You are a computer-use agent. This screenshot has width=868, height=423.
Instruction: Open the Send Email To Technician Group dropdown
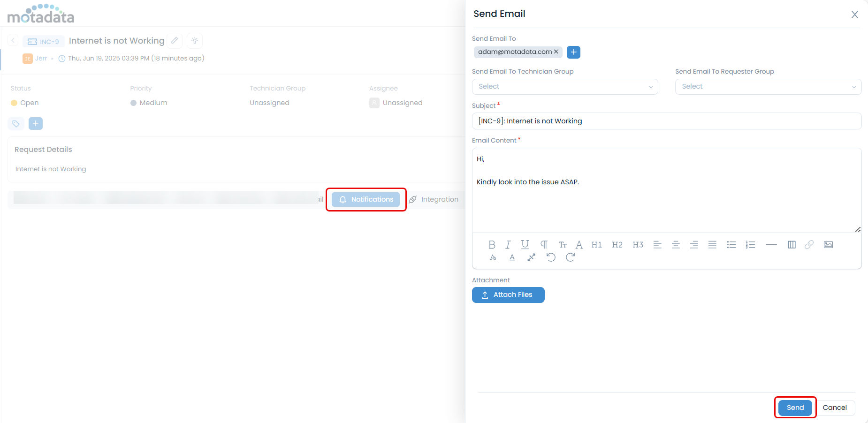564,87
